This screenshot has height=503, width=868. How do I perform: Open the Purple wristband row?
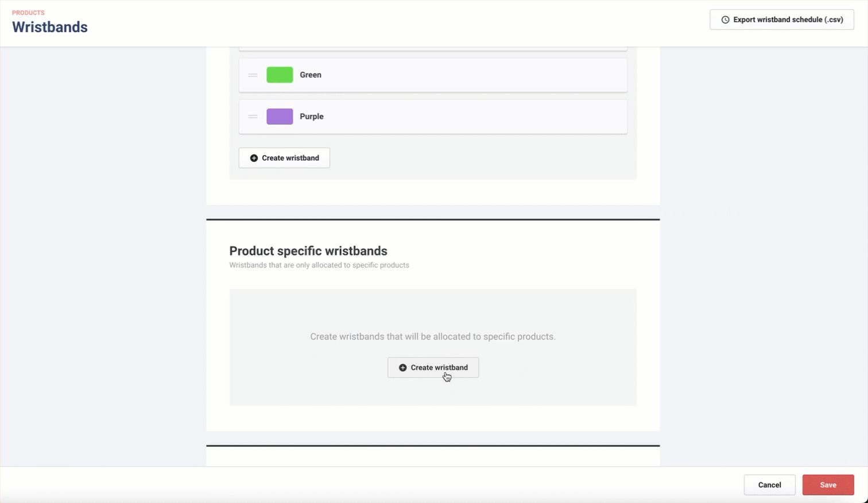click(x=459, y=117)
